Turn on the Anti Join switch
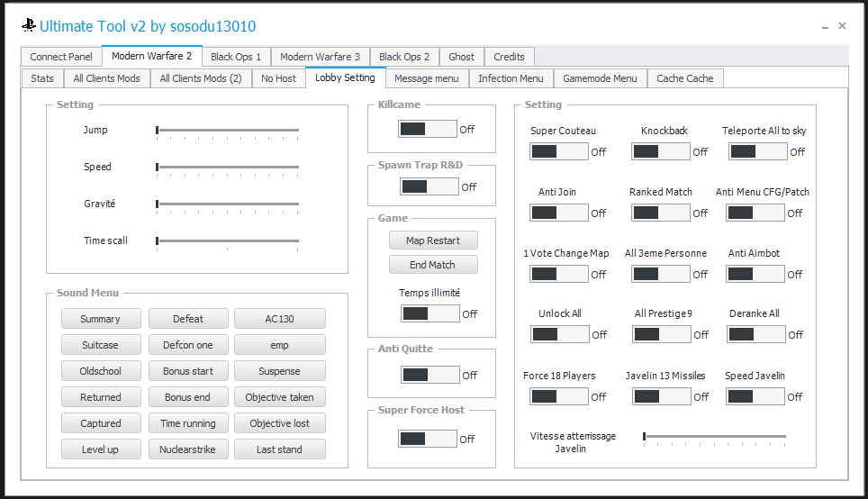868x499 pixels. coord(559,213)
